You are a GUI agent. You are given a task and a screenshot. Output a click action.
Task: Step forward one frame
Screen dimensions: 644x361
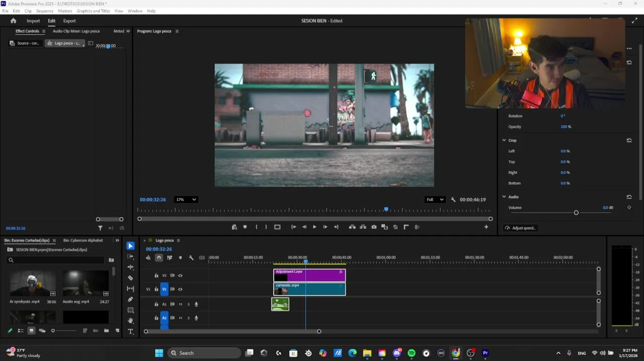click(325, 227)
